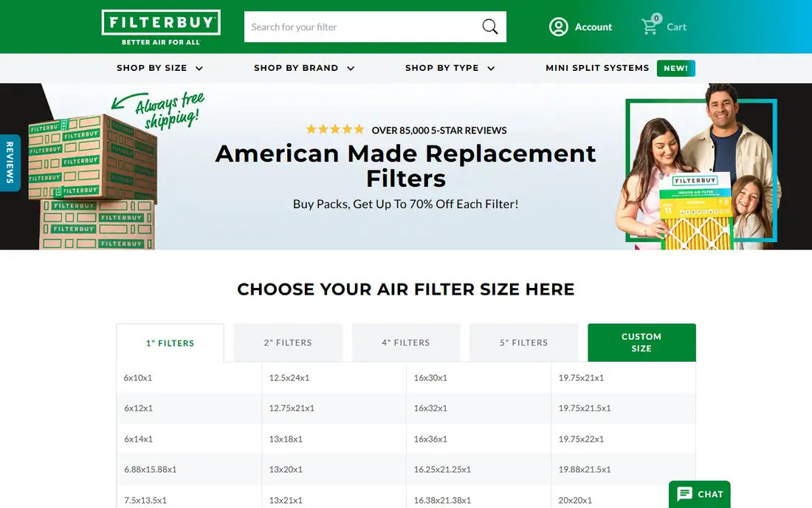812x508 pixels.
Task: Select the 1" Filters tab
Action: (170, 343)
